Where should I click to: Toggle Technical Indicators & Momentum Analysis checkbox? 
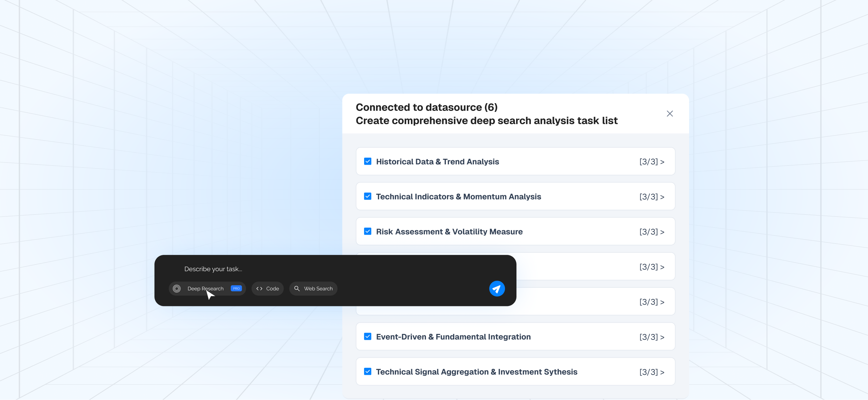[368, 196]
